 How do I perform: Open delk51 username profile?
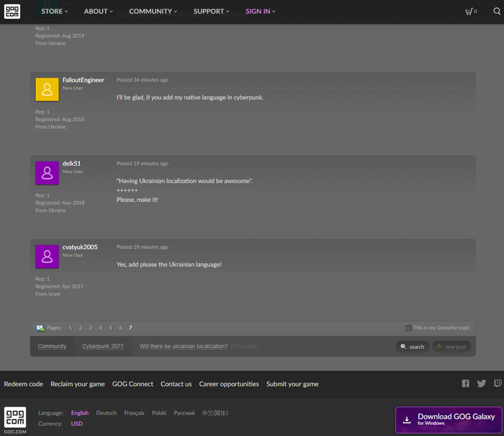click(x=72, y=164)
